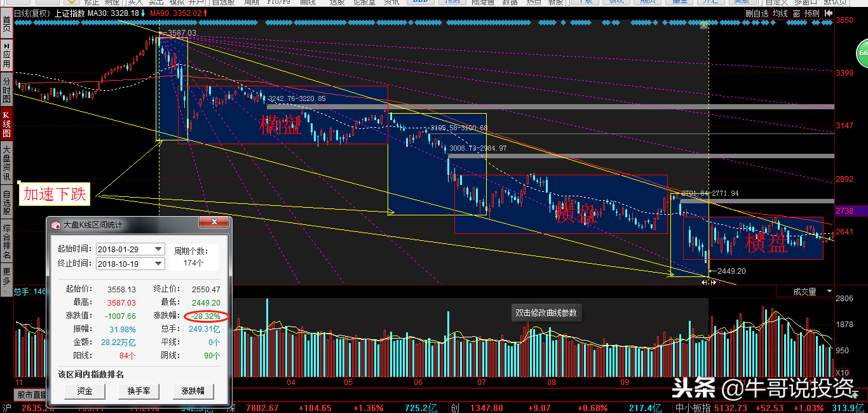Image resolution: width=868 pixels, height=413 pixels.
Task: Click the 起始价 3558.13 value
Action: tap(122, 289)
